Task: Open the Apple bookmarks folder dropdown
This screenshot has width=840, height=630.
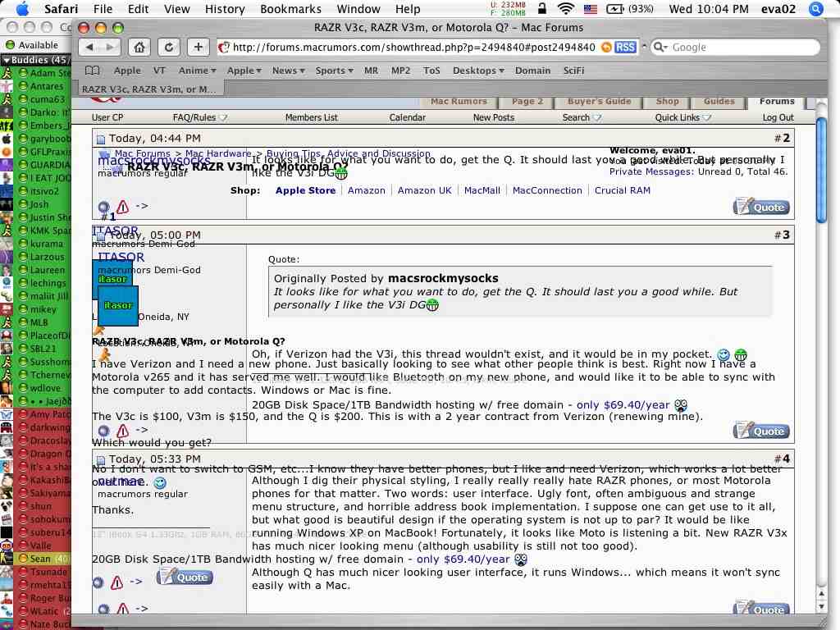Action: (244, 71)
